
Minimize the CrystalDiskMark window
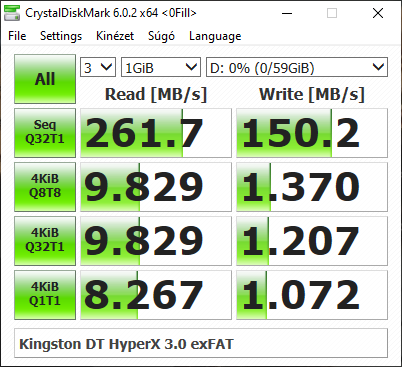(x=287, y=13)
